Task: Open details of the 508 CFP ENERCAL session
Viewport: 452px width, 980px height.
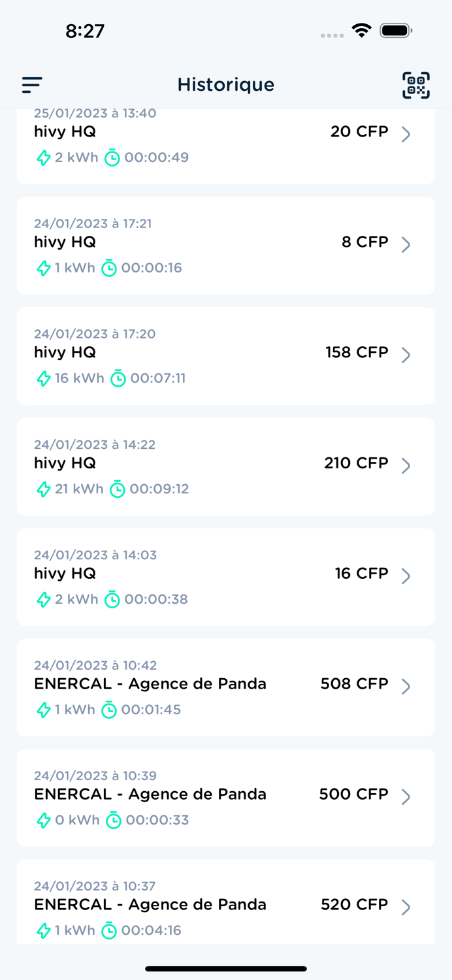Action: 406,687
